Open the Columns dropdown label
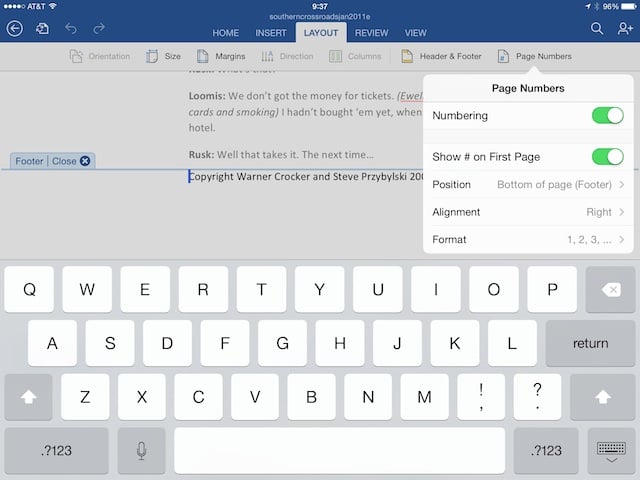640x480 pixels. [364, 56]
